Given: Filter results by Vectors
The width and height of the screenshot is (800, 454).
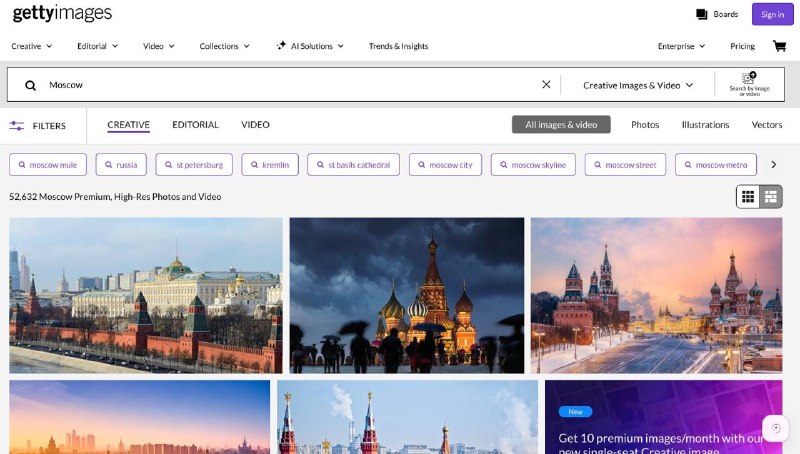Looking at the screenshot, I should pos(766,124).
